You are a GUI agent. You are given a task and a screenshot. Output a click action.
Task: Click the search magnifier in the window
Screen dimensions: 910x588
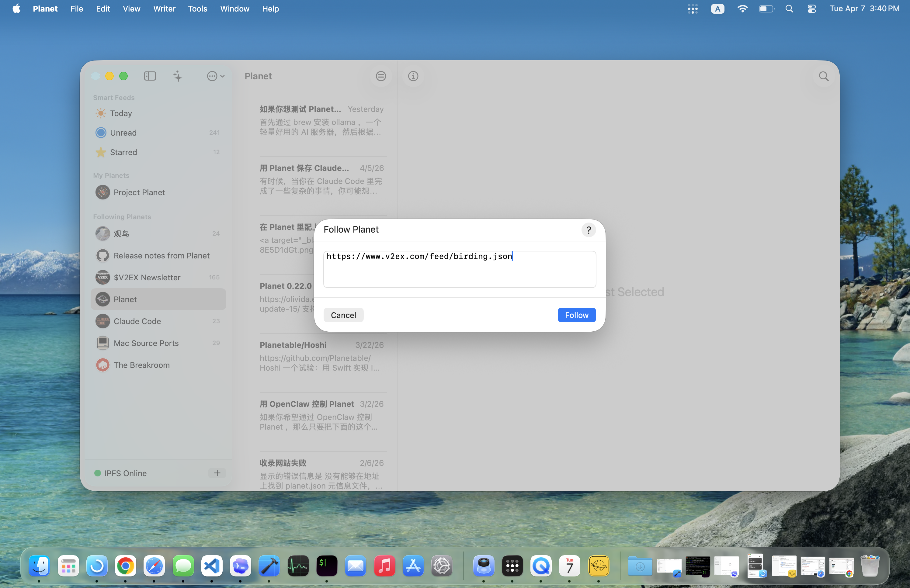[x=823, y=76]
